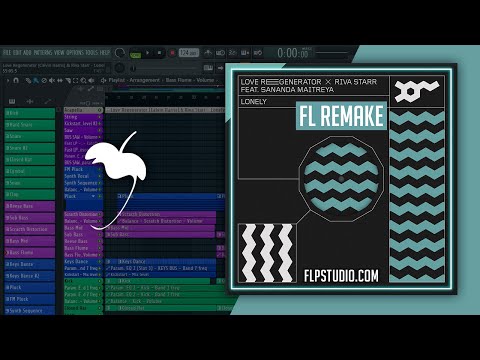The width and height of the screenshot is (480, 360).
Task: Toggle the metronome icon right of tempo
Action: pyautogui.click(x=208, y=53)
